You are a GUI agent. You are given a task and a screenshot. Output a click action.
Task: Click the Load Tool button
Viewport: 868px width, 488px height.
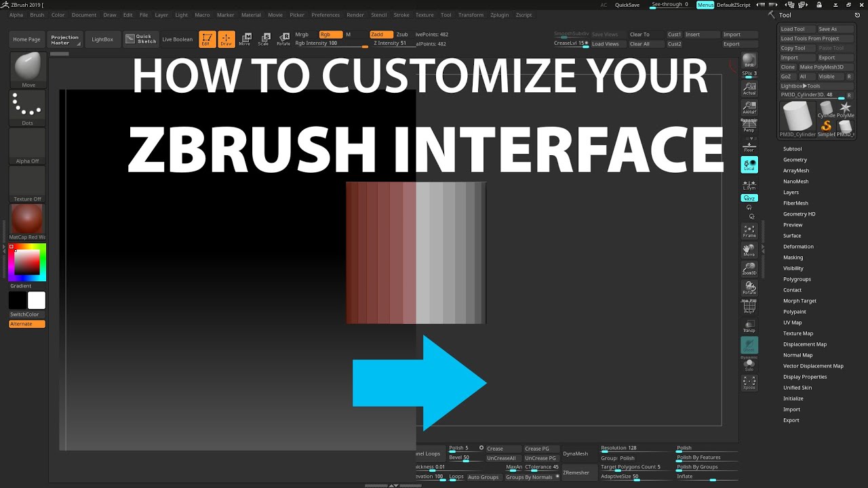[x=796, y=29]
